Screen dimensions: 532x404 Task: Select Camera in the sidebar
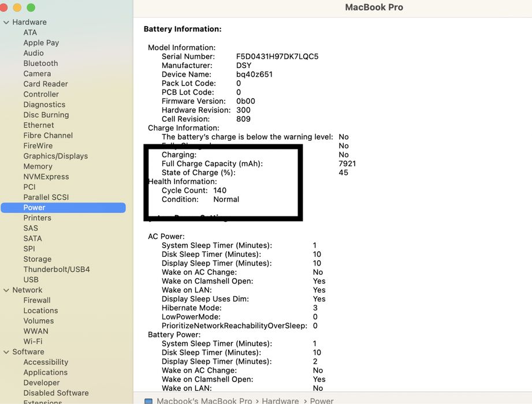pyautogui.click(x=38, y=73)
